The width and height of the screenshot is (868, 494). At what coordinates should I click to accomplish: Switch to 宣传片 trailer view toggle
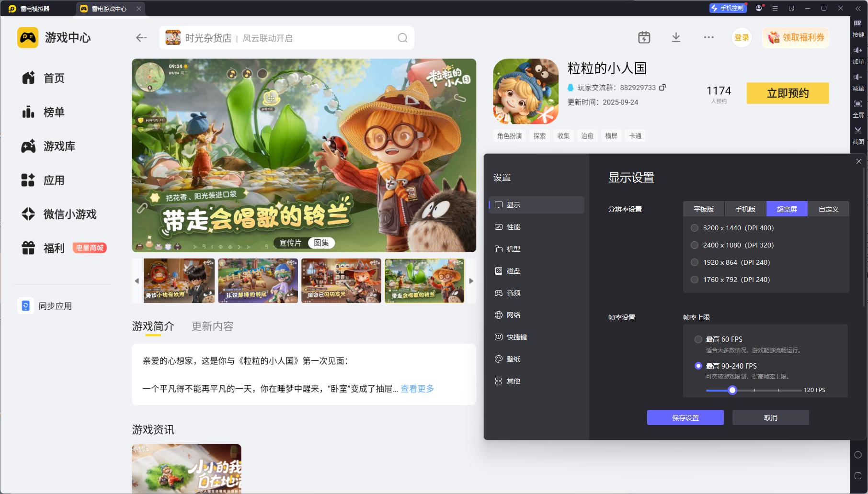tap(290, 243)
